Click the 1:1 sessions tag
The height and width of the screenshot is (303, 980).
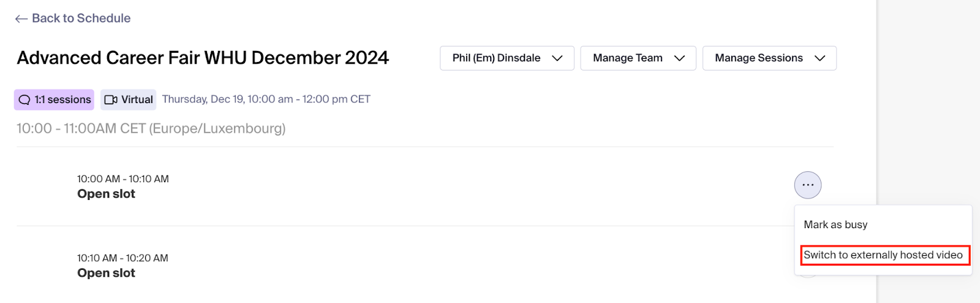tap(54, 100)
